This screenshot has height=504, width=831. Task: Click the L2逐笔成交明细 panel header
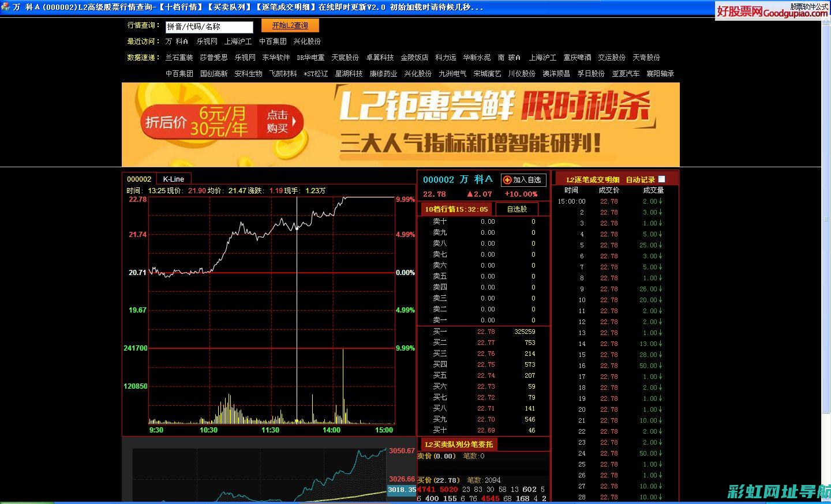click(593, 180)
